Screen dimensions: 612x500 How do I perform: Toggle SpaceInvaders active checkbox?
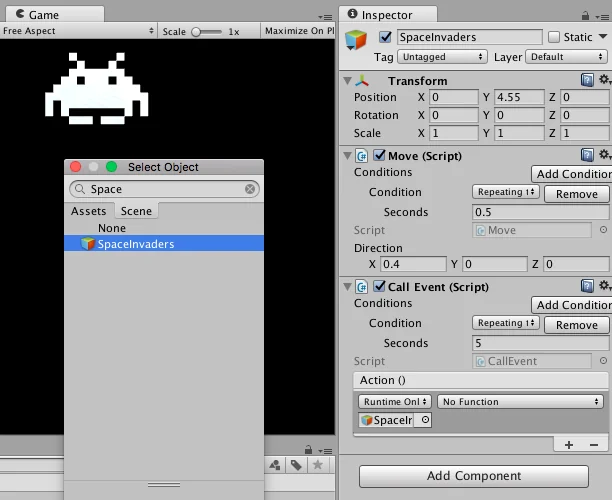(x=385, y=37)
